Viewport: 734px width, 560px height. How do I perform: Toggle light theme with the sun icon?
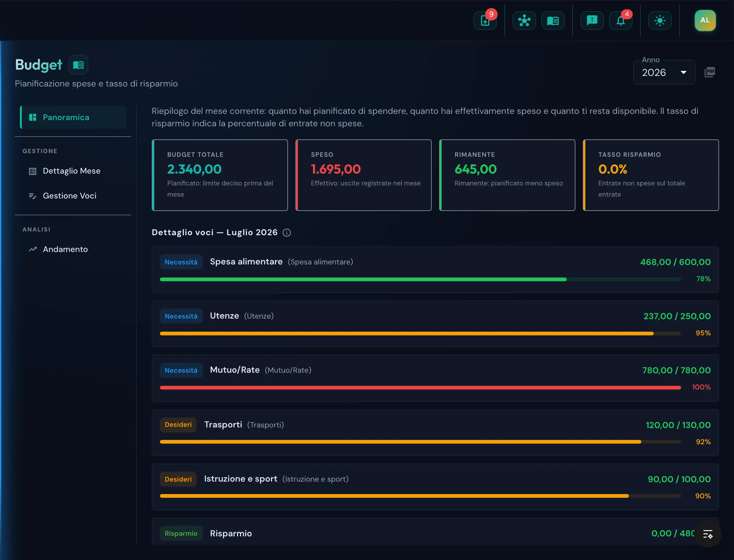(660, 21)
